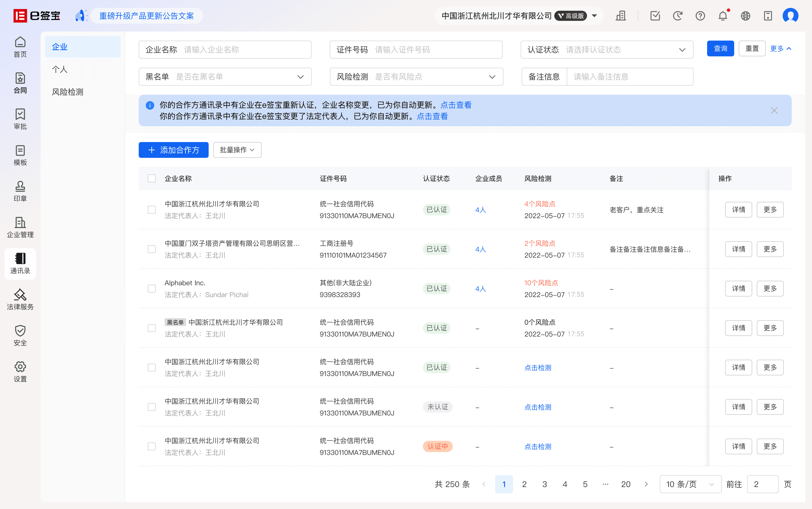812x509 pixels.
Task: Open 安全 in the sidebar
Action: (20, 336)
